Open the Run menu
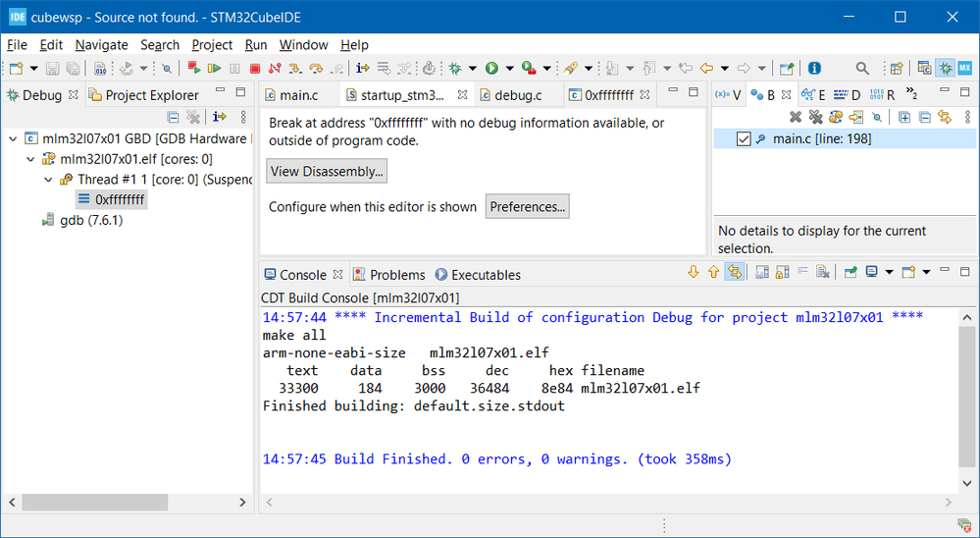This screenshot has height=538, width=980. [x=256, y=45]
